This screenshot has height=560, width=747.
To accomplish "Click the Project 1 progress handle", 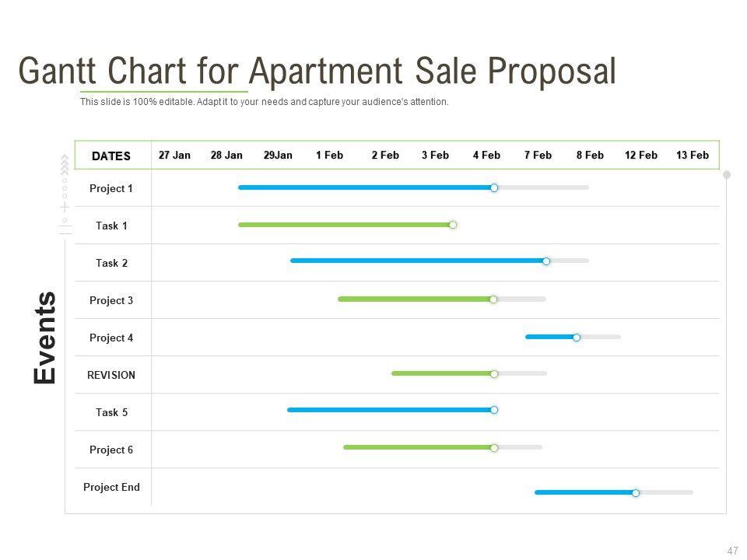I will (x=494, y=187).
